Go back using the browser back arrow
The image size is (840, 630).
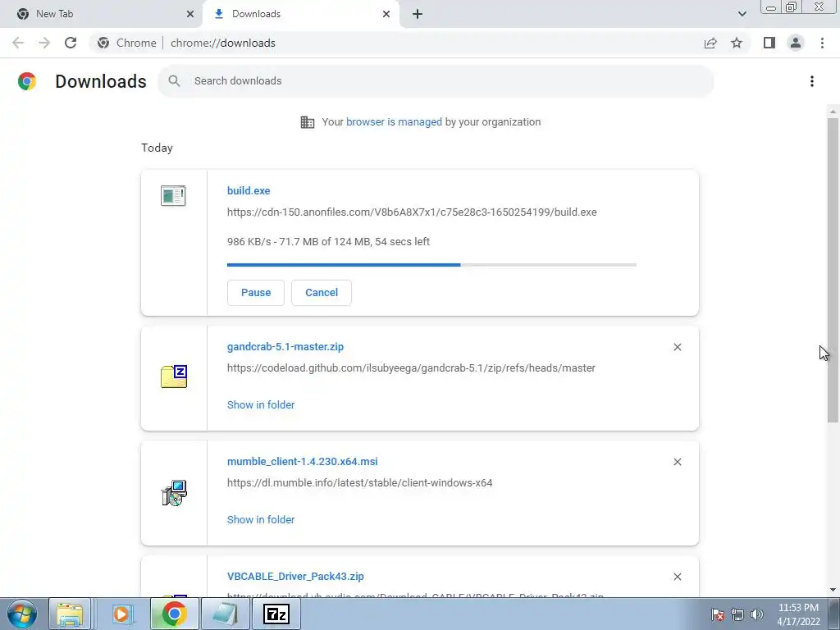18,43
